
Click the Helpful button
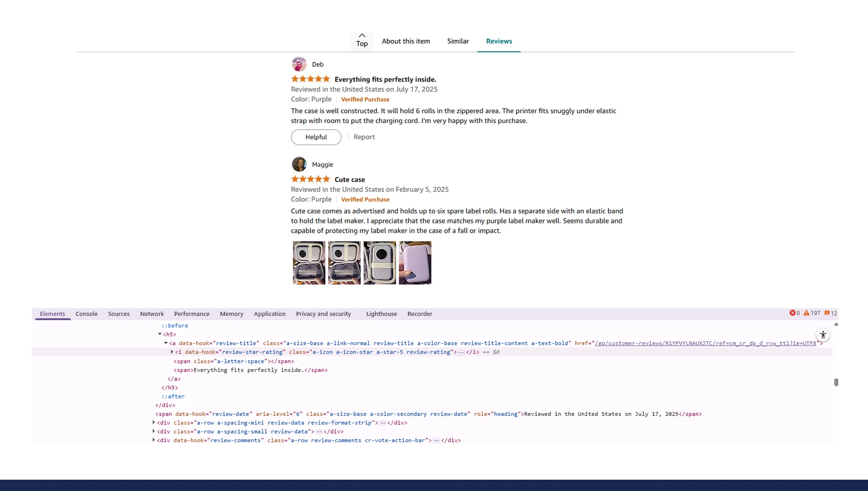[316, 137]
